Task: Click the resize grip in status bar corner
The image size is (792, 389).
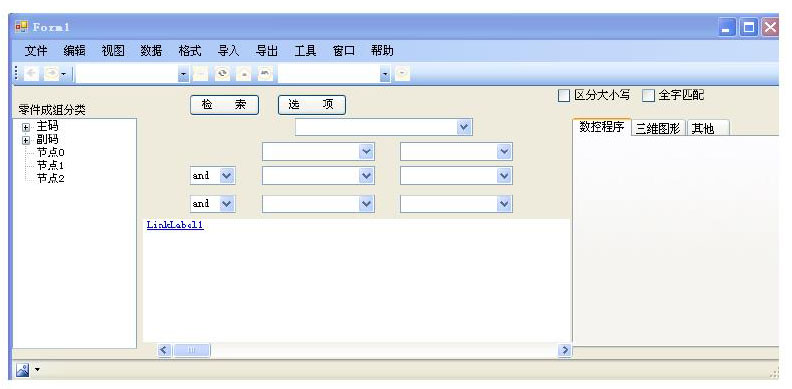Action: coord(773,373)
